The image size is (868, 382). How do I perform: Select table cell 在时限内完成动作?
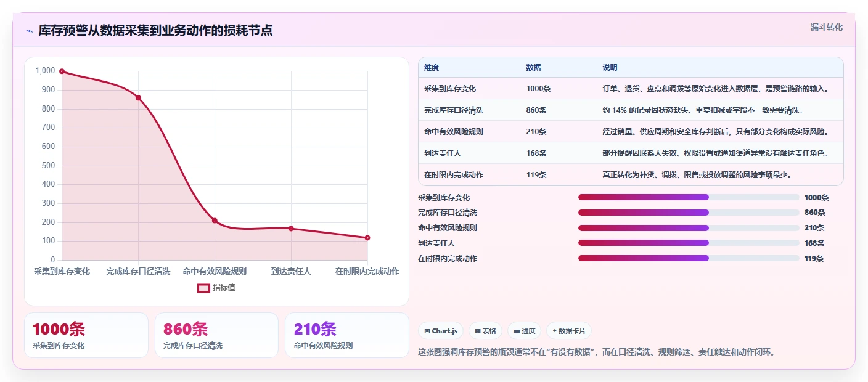click(454, 175)
